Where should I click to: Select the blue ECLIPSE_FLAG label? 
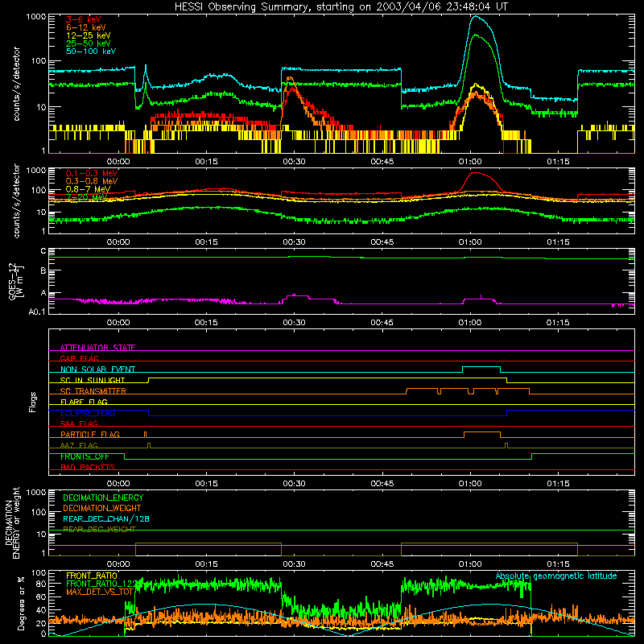88,413
